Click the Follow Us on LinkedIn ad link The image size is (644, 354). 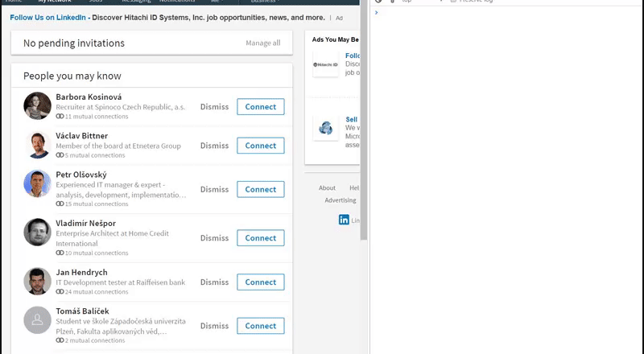[47, 18]
